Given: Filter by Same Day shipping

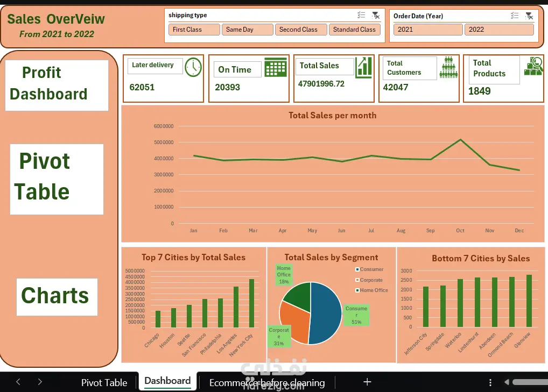Looking at the screenshot, I should click(248, 30).
